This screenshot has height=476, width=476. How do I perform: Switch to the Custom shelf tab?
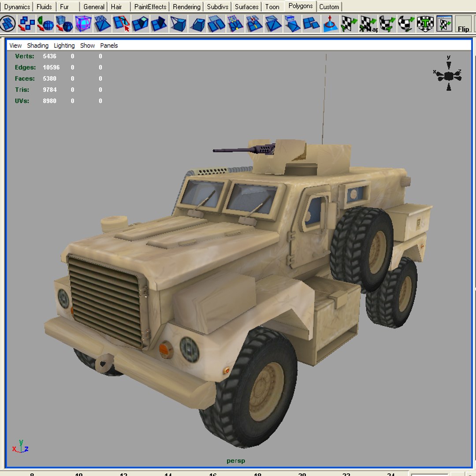point(329,7)
